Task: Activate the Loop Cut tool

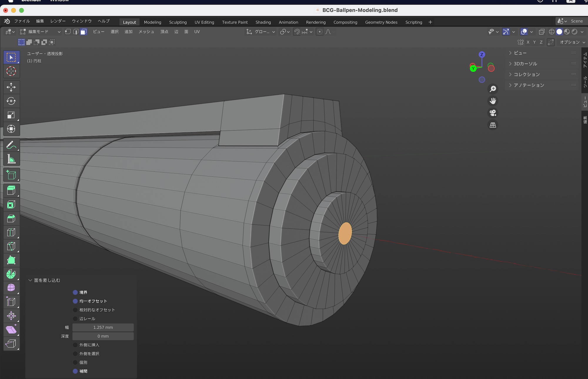Action: 11,232
